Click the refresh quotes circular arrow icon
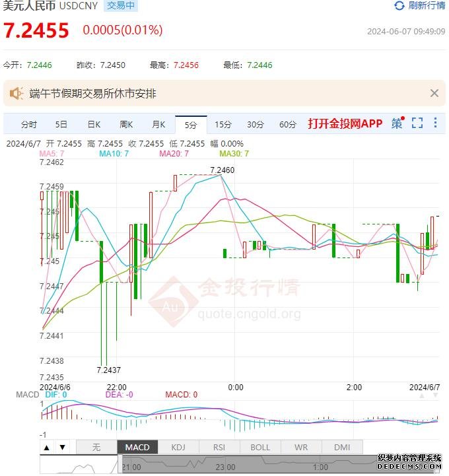 point(399,5)
